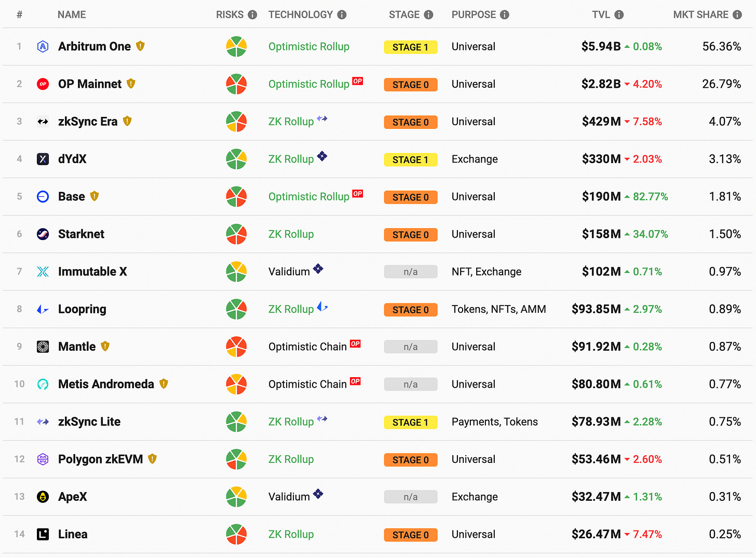Click the risk pie chart for Arbitrum One

pyautogui.click(x=236, y=47)
